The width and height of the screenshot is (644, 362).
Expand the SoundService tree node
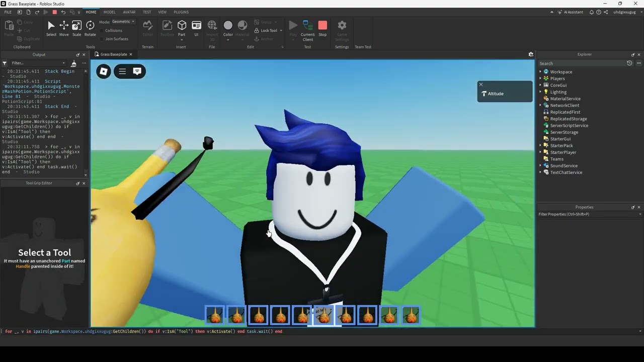click(540, 166)
